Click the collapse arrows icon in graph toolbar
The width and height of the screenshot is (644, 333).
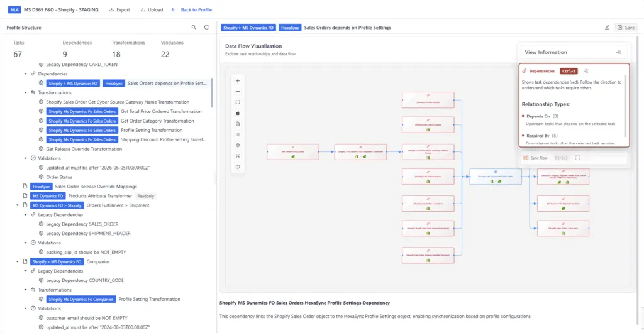point(238,156)
